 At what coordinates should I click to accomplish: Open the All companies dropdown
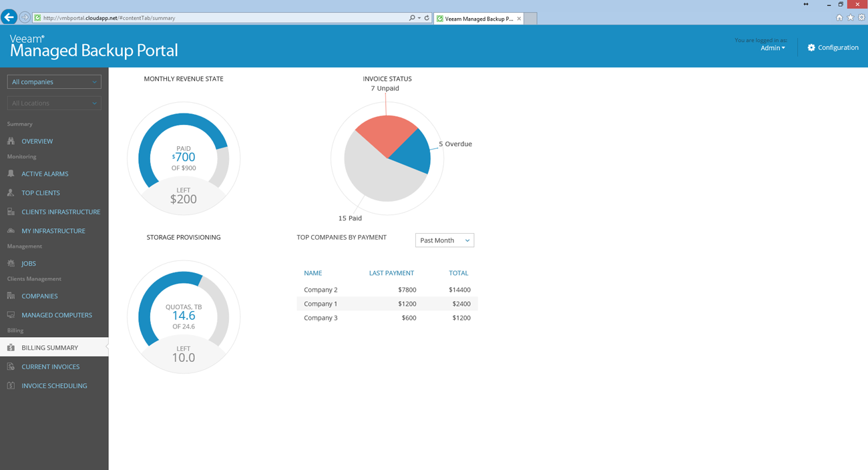[54, 81]
